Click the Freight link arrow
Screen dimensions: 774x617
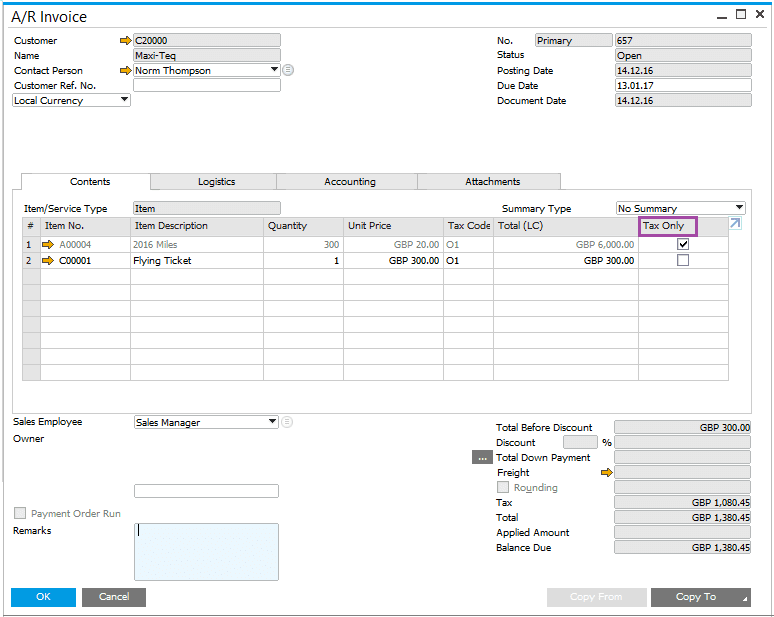(x=606, y=472)
